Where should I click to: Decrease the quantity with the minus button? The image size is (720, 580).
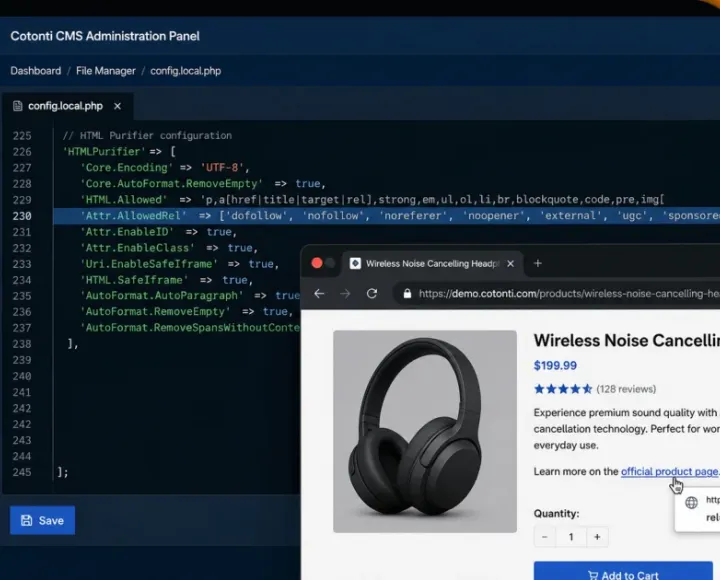(545, 537)
